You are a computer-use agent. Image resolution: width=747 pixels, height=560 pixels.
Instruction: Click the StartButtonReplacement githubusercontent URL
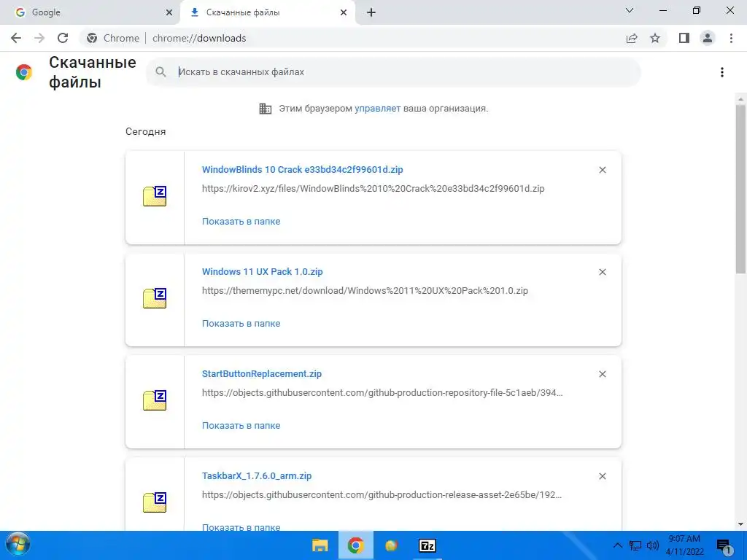click(x=382, y=393)
